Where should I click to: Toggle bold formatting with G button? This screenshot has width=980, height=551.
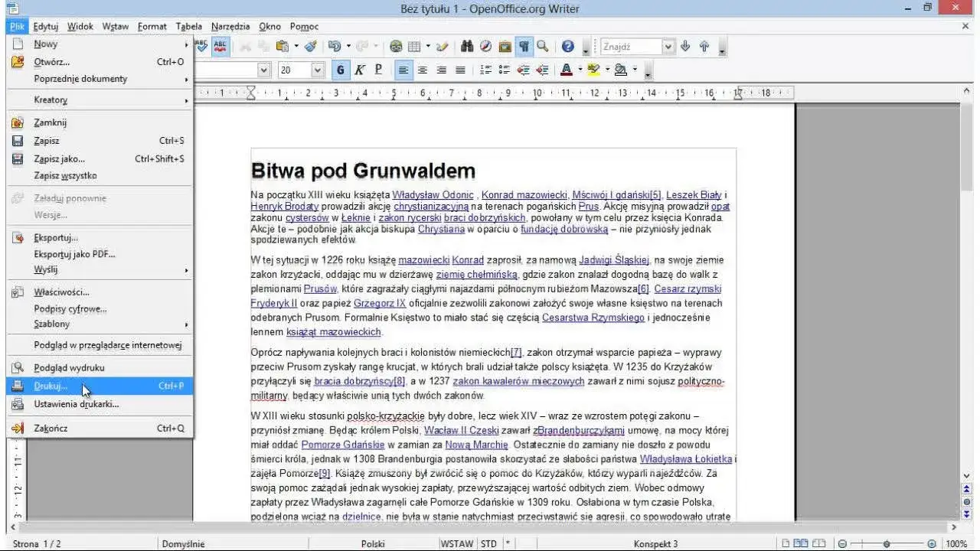pyautogui.click(x=341, y=70)
